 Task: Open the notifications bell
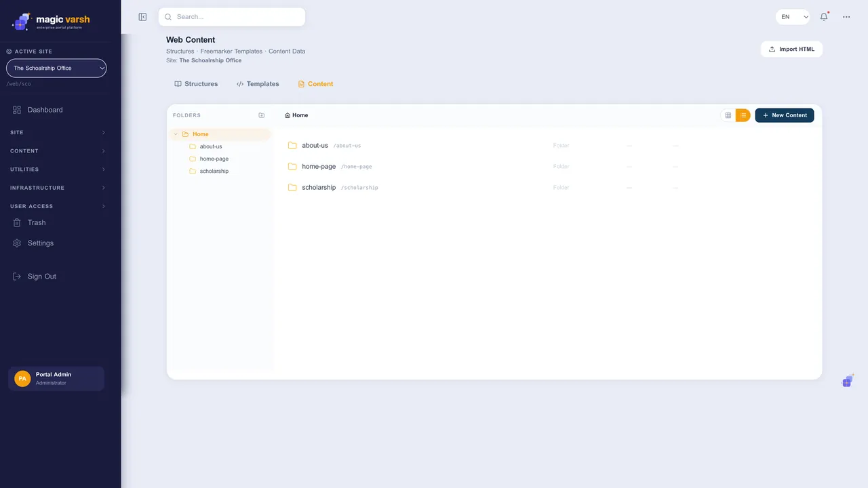tap(824, 17)
